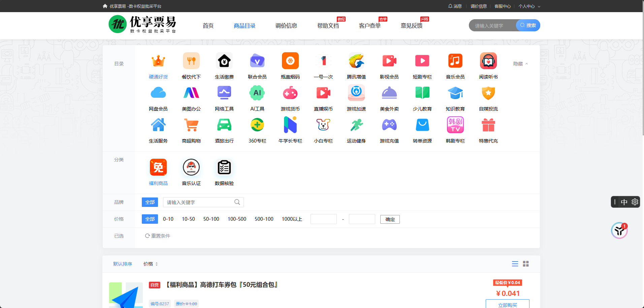This screenshot has height=308, width=644.
Task: Switch to grid view layout
Action: click(526, 264)
